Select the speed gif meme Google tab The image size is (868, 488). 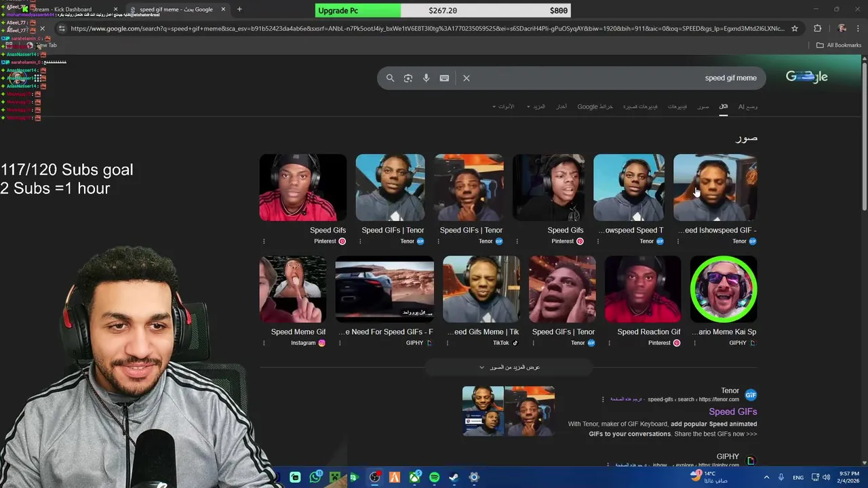(x=178, y=9)
